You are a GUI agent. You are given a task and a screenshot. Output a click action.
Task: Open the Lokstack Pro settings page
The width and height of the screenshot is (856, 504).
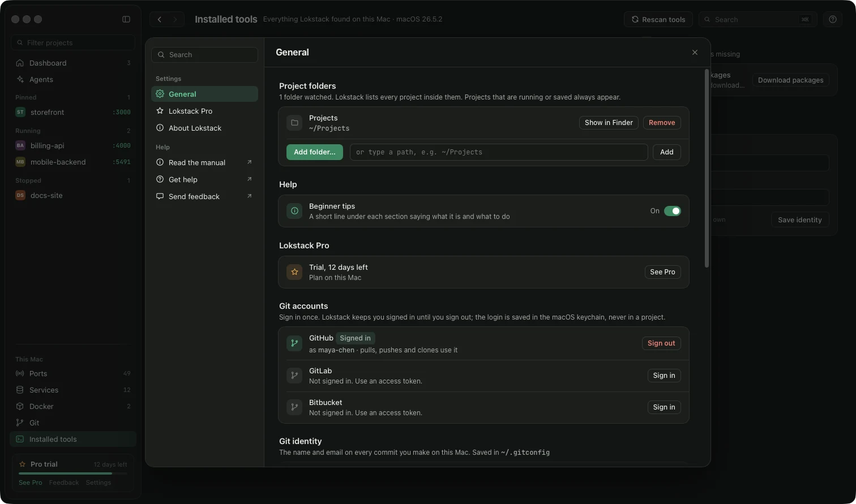coord(204,111)
